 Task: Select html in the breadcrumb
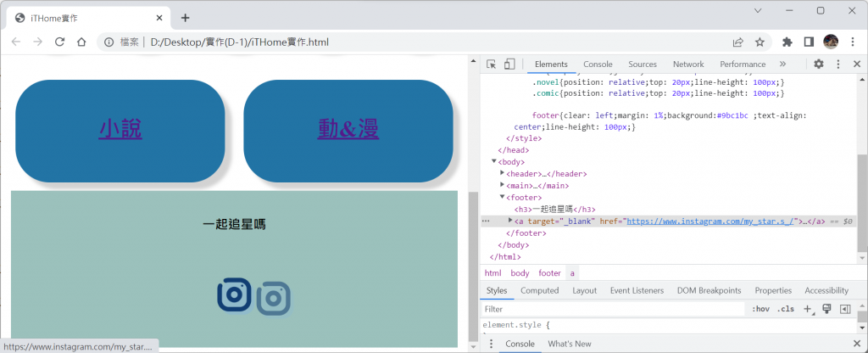[x=492, y=273]
